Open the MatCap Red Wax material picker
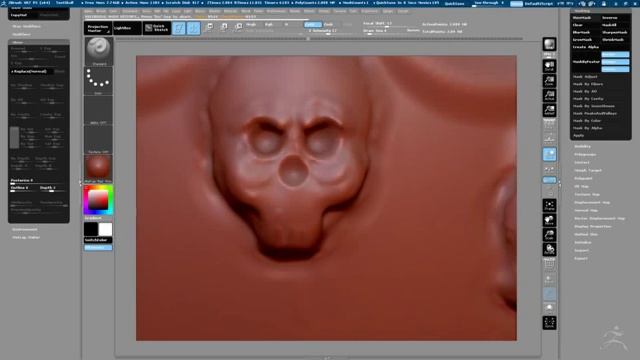Screen dimensions: 640x360 [98, 169]
